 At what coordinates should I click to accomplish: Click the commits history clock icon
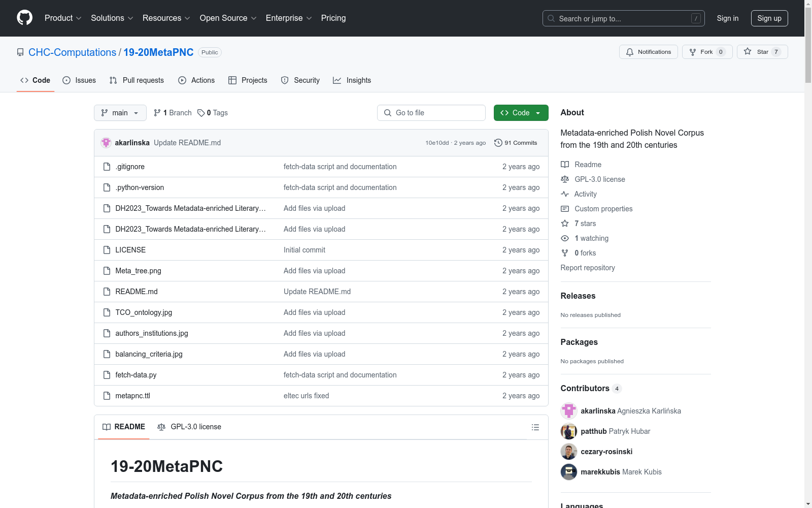coord(498,143)
